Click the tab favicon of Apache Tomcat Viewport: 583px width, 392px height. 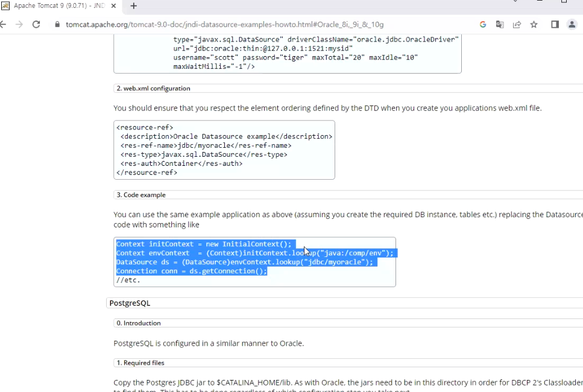pyautogui.click(x=5, y=6)
